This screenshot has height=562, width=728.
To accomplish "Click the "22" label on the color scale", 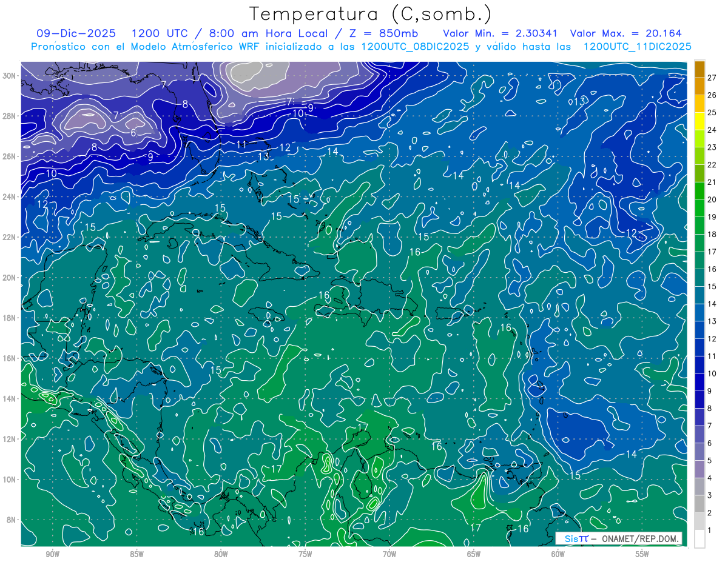I will (712, 165).
